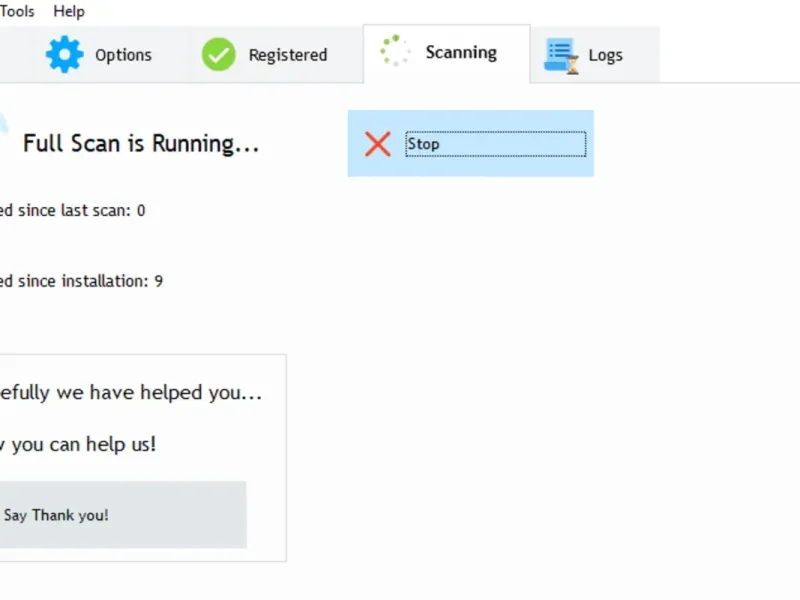Image resolution: width=800 pixels, height=600 pixels.
Task: Click the 'you can help us!' text
Action: 78,444
